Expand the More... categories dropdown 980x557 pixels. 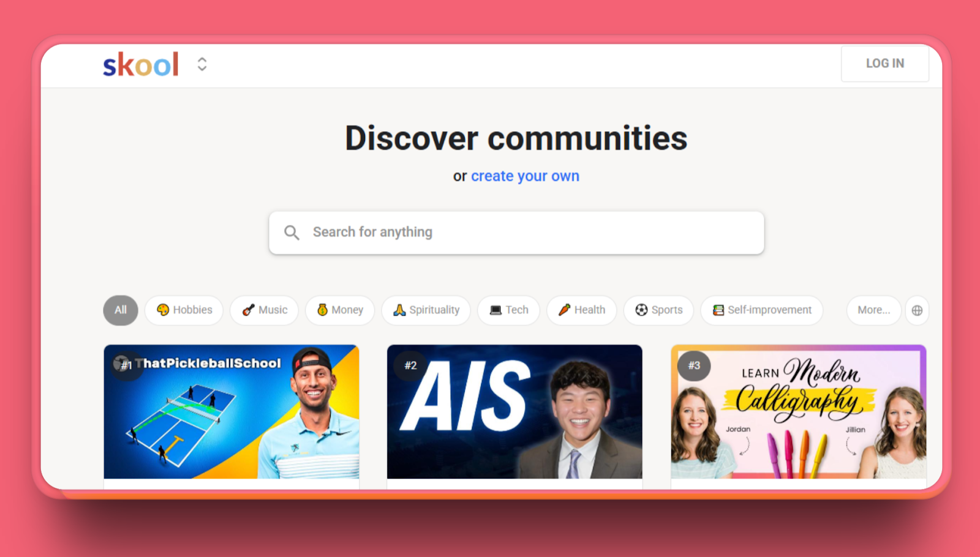point(873,310)
